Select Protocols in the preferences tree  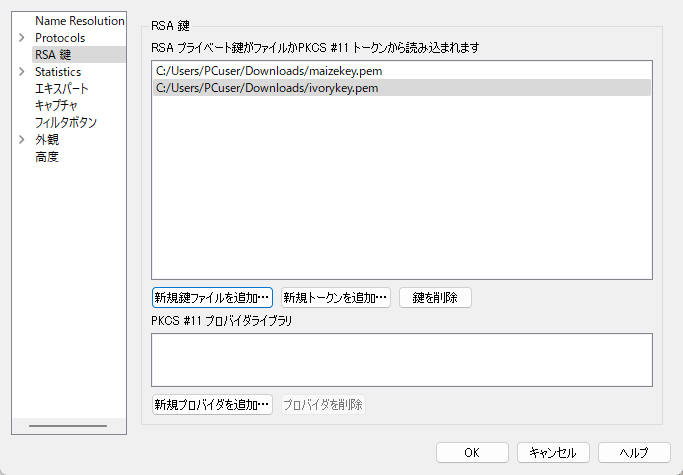(60, 38)
